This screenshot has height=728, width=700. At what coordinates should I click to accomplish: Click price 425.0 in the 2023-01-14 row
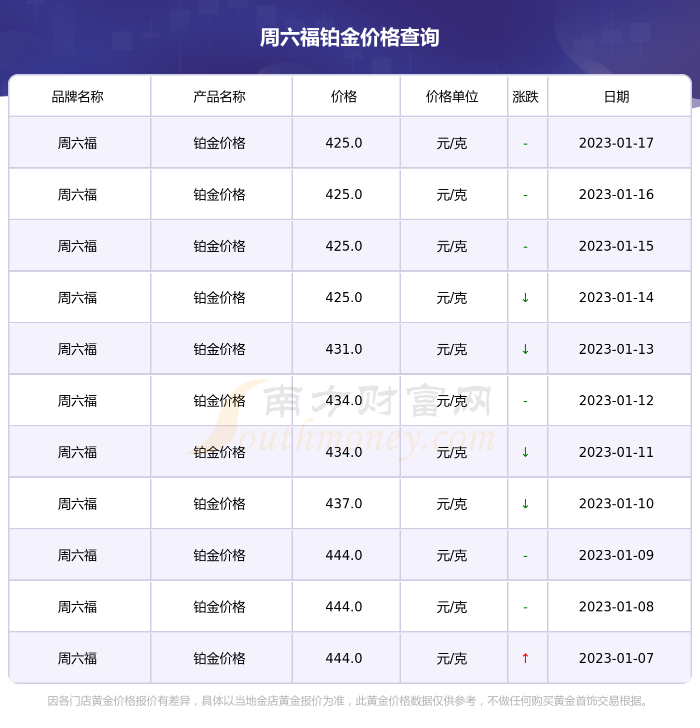(x=344, y=298)
